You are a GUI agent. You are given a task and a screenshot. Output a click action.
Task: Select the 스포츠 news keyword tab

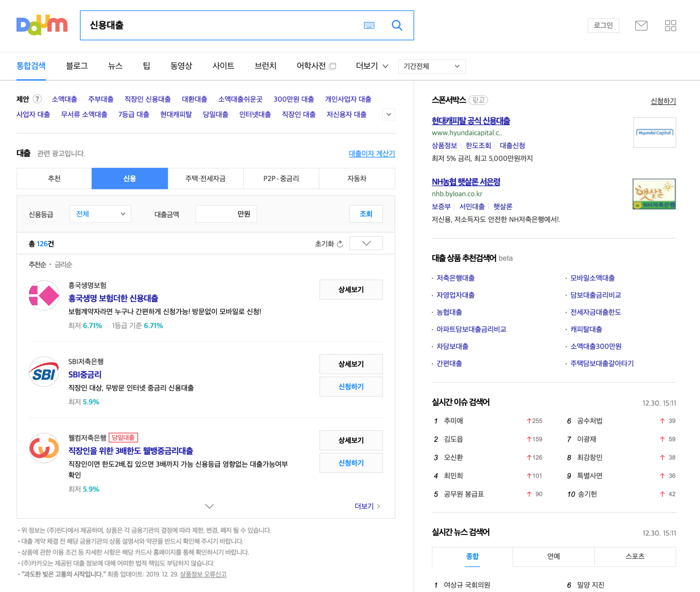click(635, 556)
